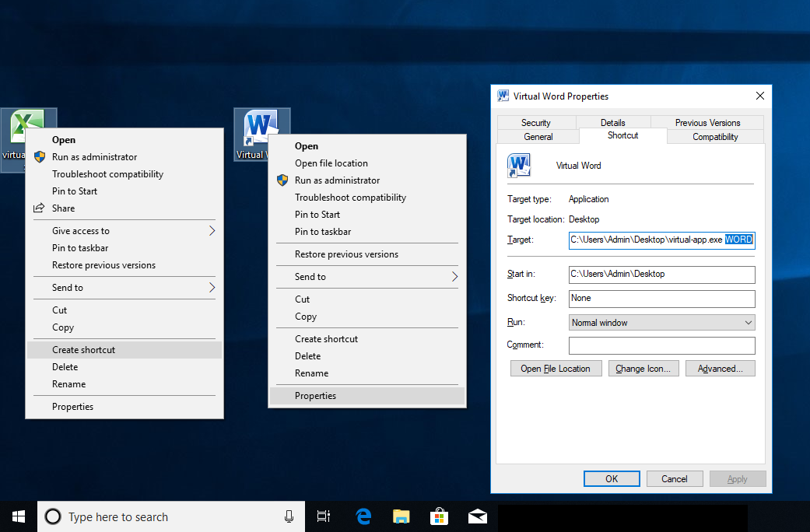
Task: Select Create shortcut in Excel context menu
Action: click(x=83, y=350)
